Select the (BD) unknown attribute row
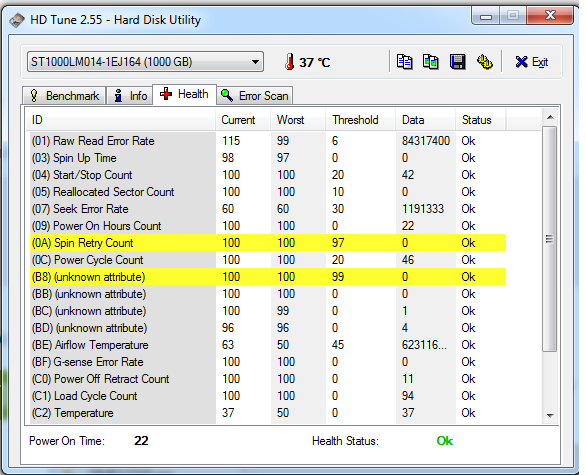The image size is (586, 475). tap(268, 328)
